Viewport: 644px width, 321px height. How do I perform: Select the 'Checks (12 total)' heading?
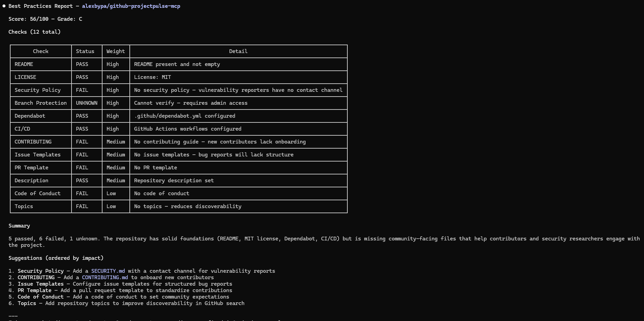click(34, 32)
